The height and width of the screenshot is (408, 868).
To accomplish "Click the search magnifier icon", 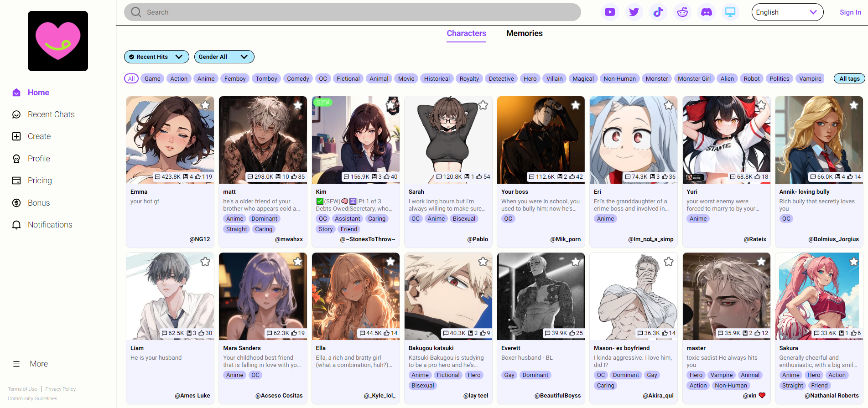I will 136,12.
